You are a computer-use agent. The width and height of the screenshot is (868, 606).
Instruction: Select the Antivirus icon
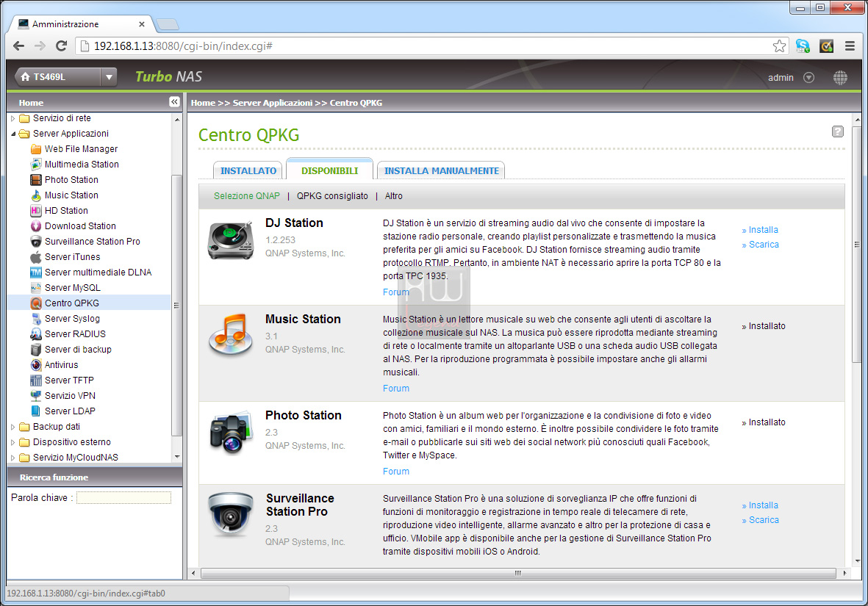pyautogui.click(x=36, y=365)
